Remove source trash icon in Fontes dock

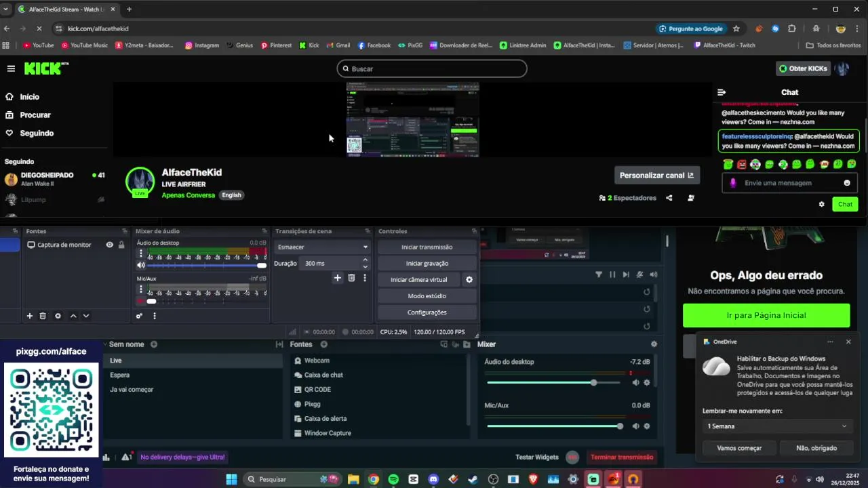pos(43,316)
